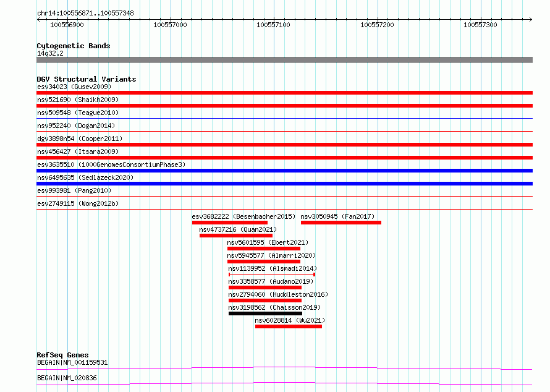Screen dimensions: 550x392
Task: Click ruler position 100557200
Action: (x=377, y=25)
